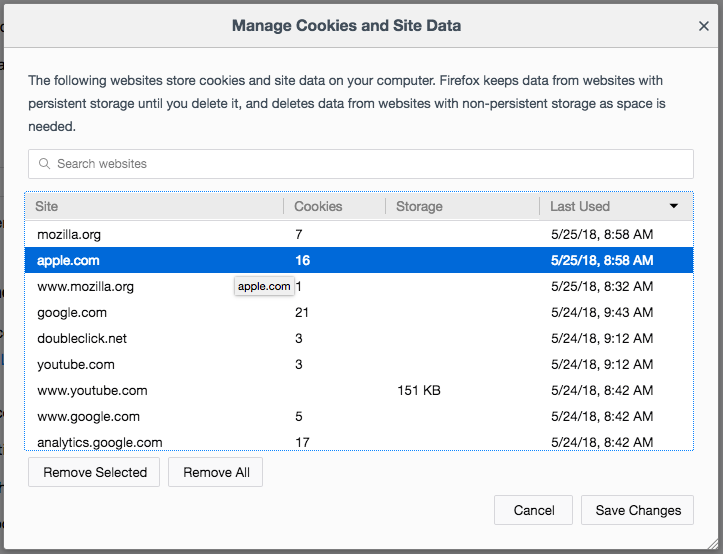723x554 pixels.
Task: Cancel the cookie changes
Action: tap(533, 510)
